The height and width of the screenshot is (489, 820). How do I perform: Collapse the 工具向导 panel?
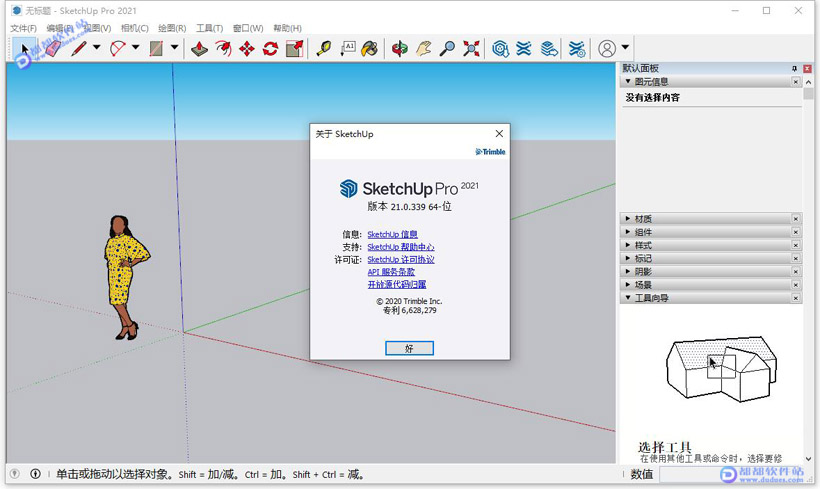pyautogui.click(x=628, y=298)
